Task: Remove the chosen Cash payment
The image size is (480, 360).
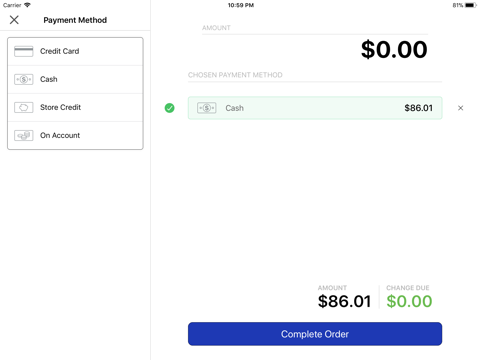Action: (460, 108)
